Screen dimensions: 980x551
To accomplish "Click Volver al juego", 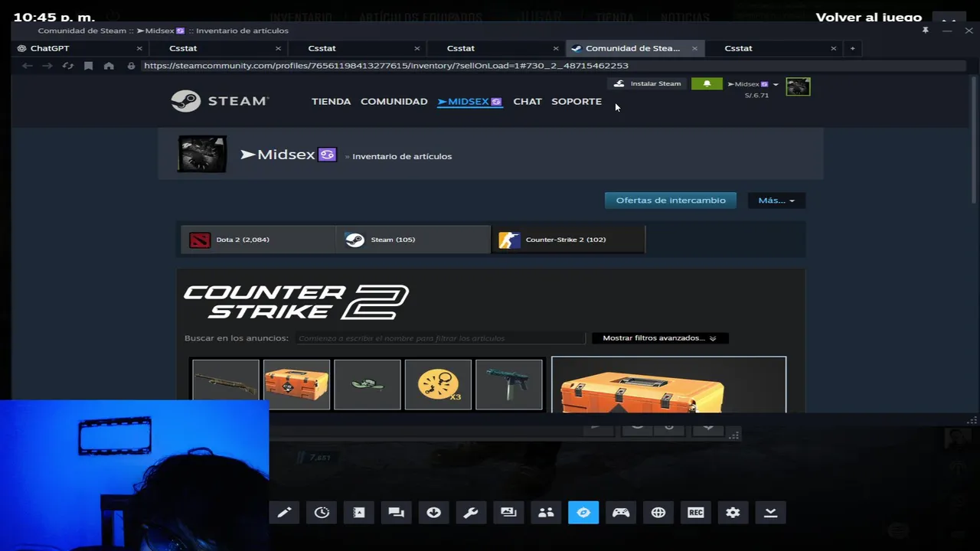I will coord(869,18).
